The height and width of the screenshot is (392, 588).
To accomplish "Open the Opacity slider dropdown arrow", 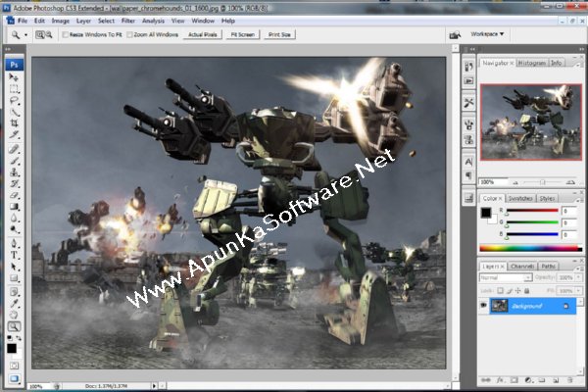I will (578, 277).
